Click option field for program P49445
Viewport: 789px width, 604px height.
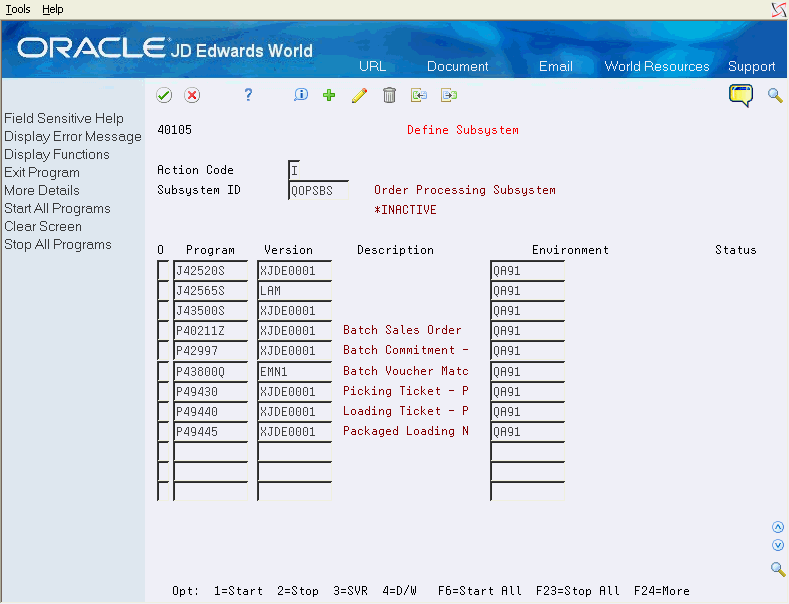point(164,431)
